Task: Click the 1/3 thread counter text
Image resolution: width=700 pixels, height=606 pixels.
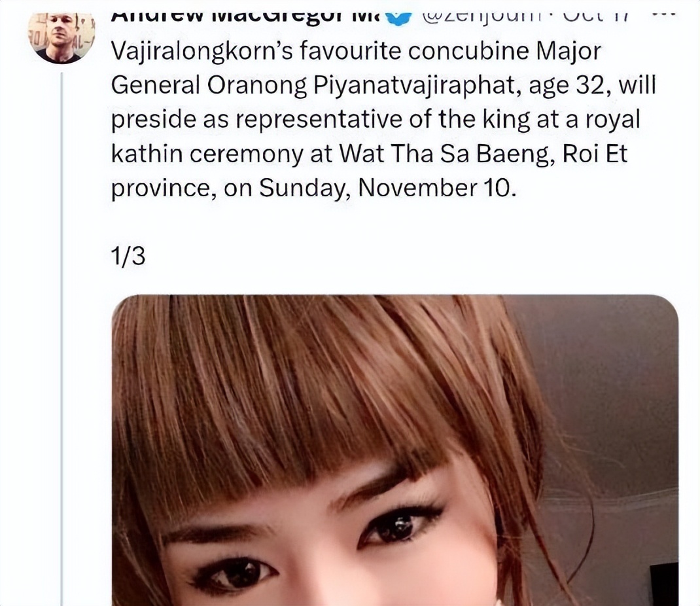Action: coord(128,257)
